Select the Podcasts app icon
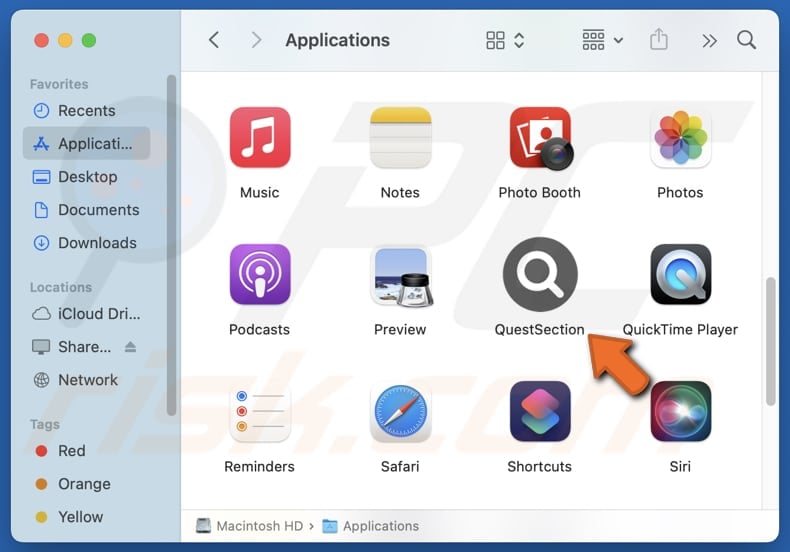Image resolution: width=790 pixels, height=552 pixels. click(x=259, y=274)
